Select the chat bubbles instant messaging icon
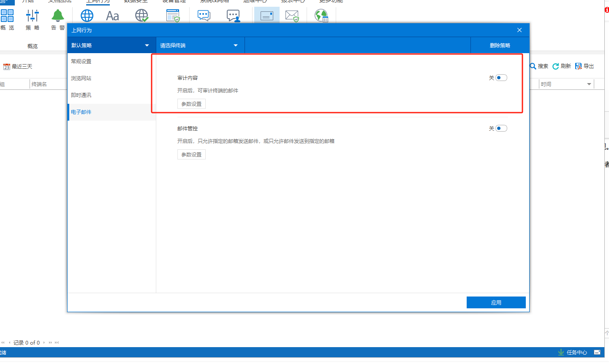Screen dimensions: 609x364 (204, 16)
